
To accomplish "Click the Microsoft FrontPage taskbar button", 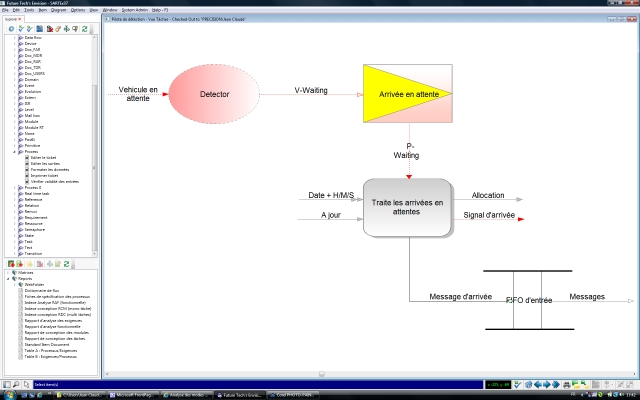I will tap(132, 395).
